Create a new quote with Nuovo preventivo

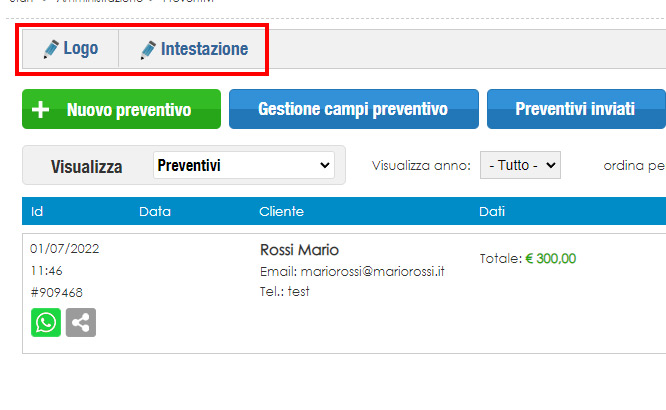pyautogui.click(x=121, y=109)
